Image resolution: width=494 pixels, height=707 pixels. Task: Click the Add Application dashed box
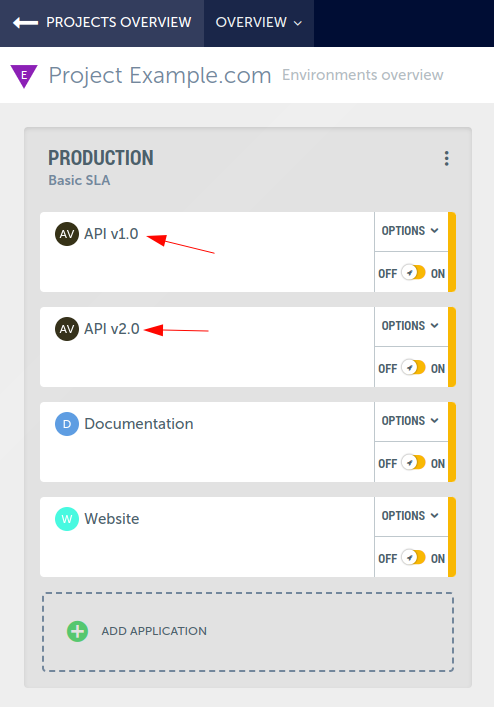[248, 632]
